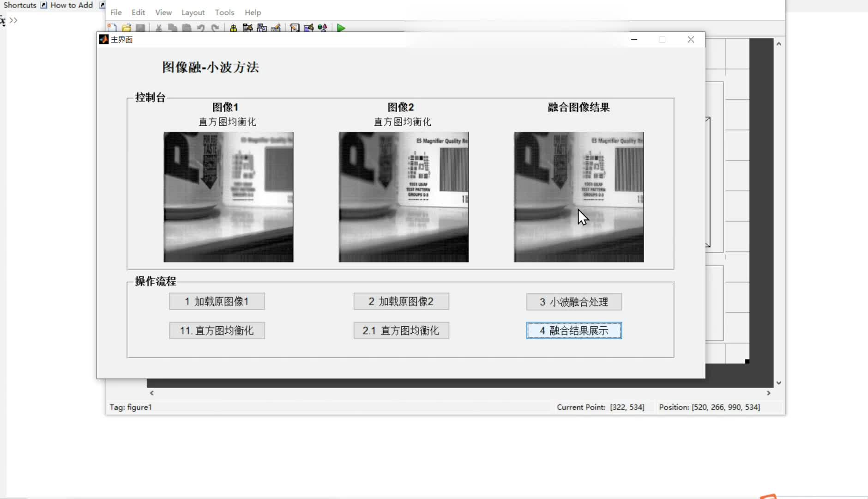Click the '操作流程' panel label
Screen dimensions: 868x499
point(156,281)
